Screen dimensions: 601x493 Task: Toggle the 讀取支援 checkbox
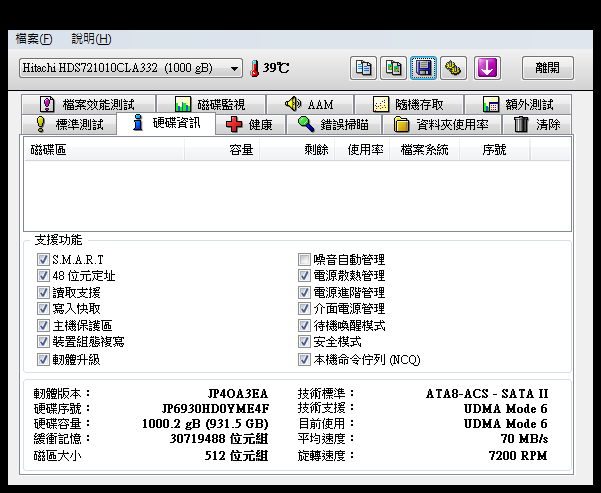(43, 293)
